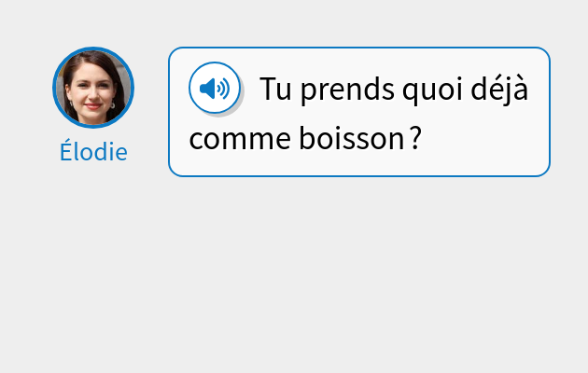Viewport: 588px width, 373px height.
Task: Click the letter "É" in Élodie's name
Action: click(65, 151)
